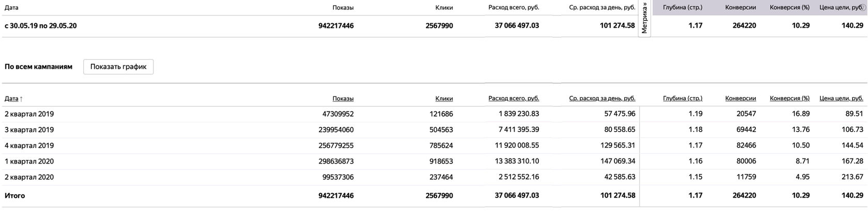Image resolution: width=868 pixels, height=212 pixels.
Task: Select the 4 квартал 2019 row
Action: [x=29, y=145]
